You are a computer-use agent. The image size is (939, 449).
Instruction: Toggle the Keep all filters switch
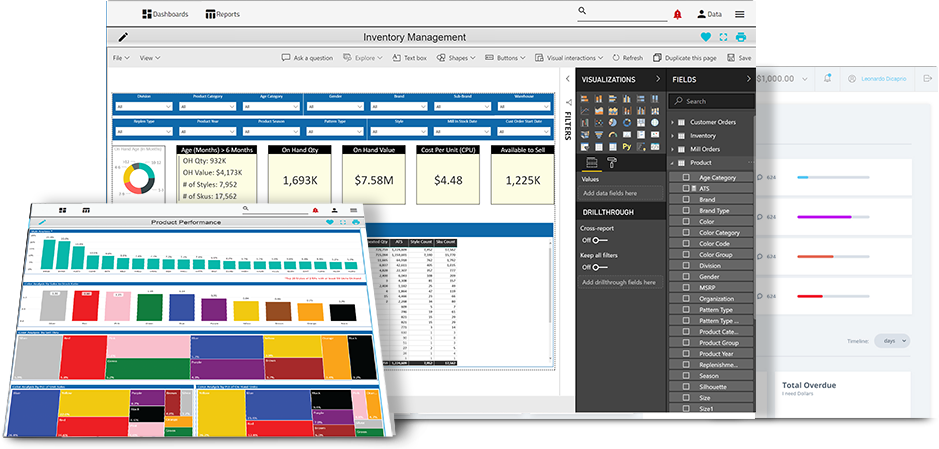click(599, 267)
